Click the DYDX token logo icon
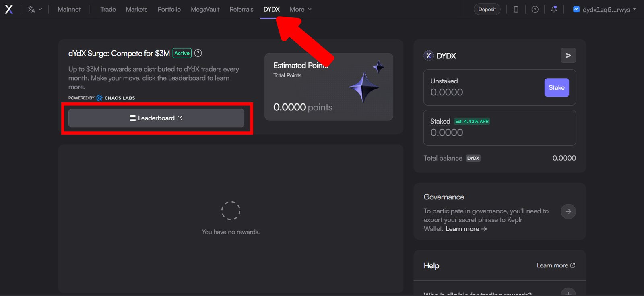Screen dimensions: 644x296 (x=429, y=56)
